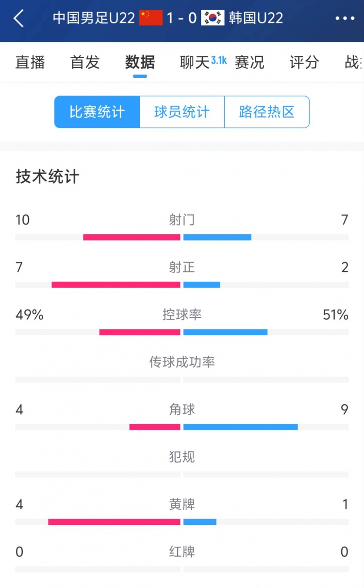Tap the 3.1k chat count badge

click(219, 60)
